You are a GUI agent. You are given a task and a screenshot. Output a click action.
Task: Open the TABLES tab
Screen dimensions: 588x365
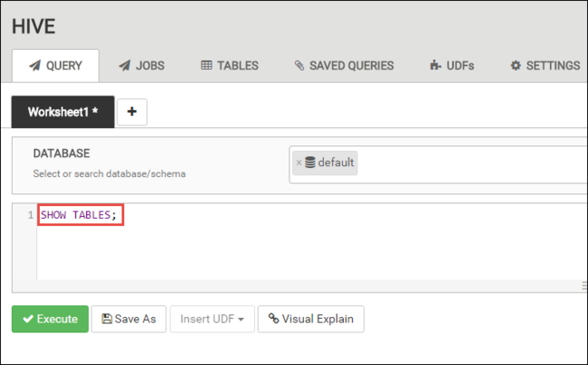tap(230, 66)
